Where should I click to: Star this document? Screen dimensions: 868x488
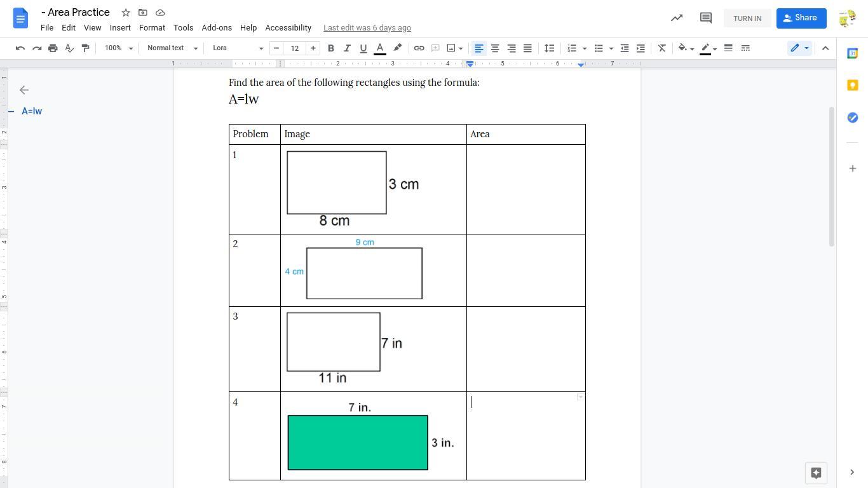126,13
